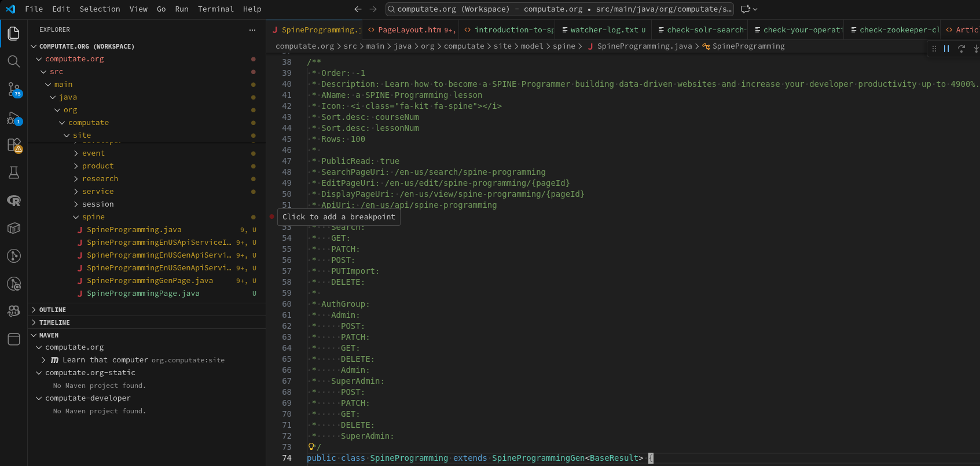The image size is (980, 466).
Task: Click the class symbol icon in breadcrumb
Action: pyautogui.click(x=706, y=46)
